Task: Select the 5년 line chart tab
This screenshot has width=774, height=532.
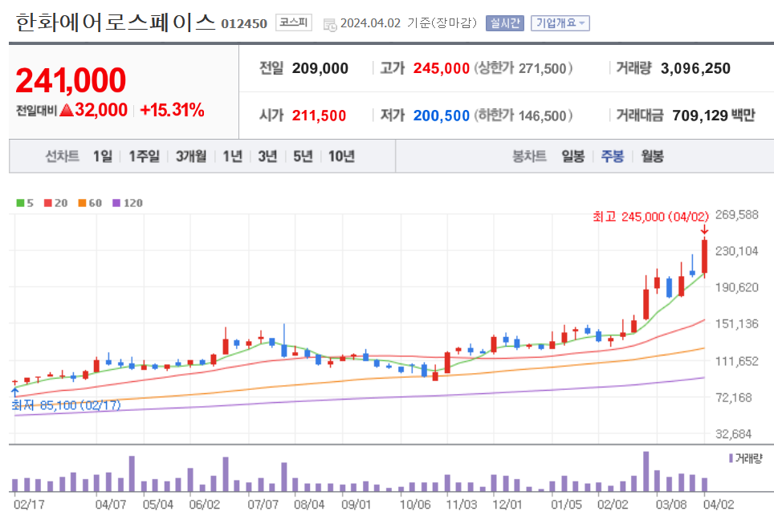Action: 303,156
